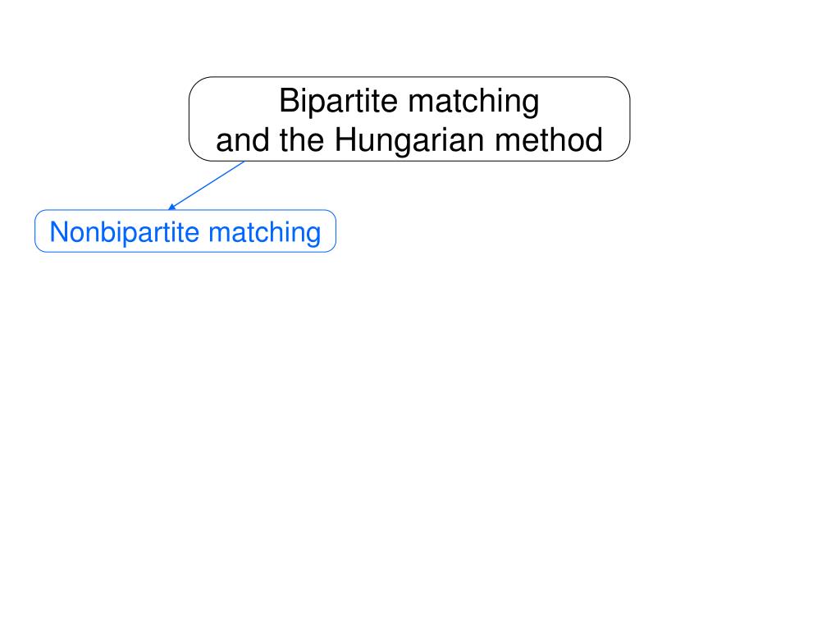
Task: Select the Bipartite matching and Hungarian method box
Action: (x=409, y=119)
